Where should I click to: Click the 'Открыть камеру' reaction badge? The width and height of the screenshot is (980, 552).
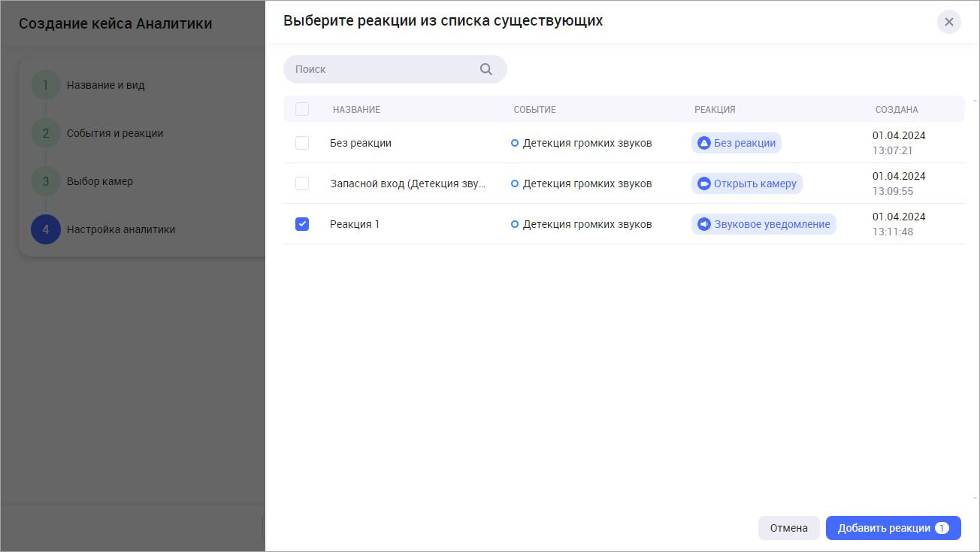tap(746, 183)
